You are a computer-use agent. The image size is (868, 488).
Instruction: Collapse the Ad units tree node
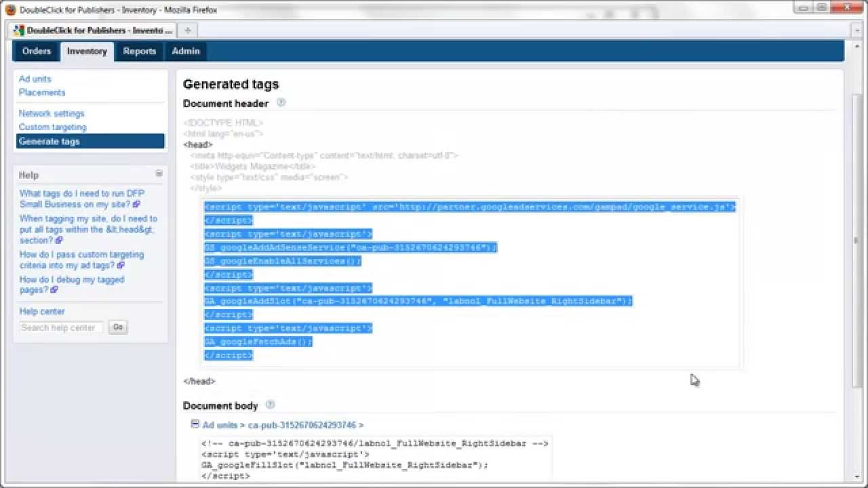[195, 424]
